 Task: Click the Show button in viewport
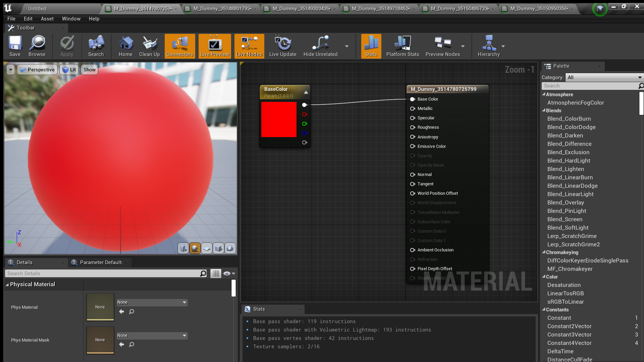89,69
